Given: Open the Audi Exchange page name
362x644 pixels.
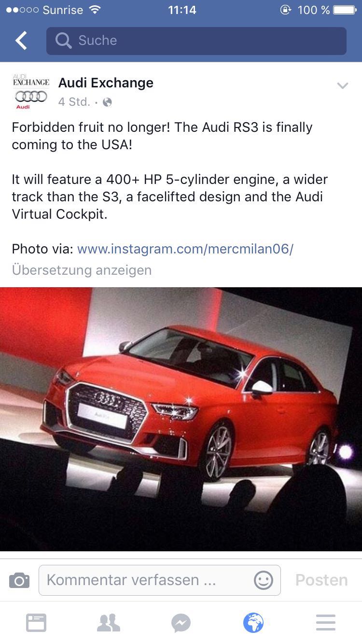Looking at the screenshot, I should click(106, 83).
